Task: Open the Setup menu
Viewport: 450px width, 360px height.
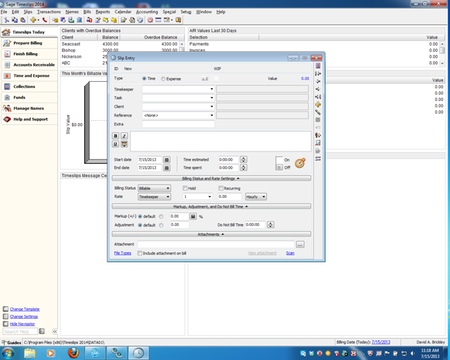Action: [186, 12]
